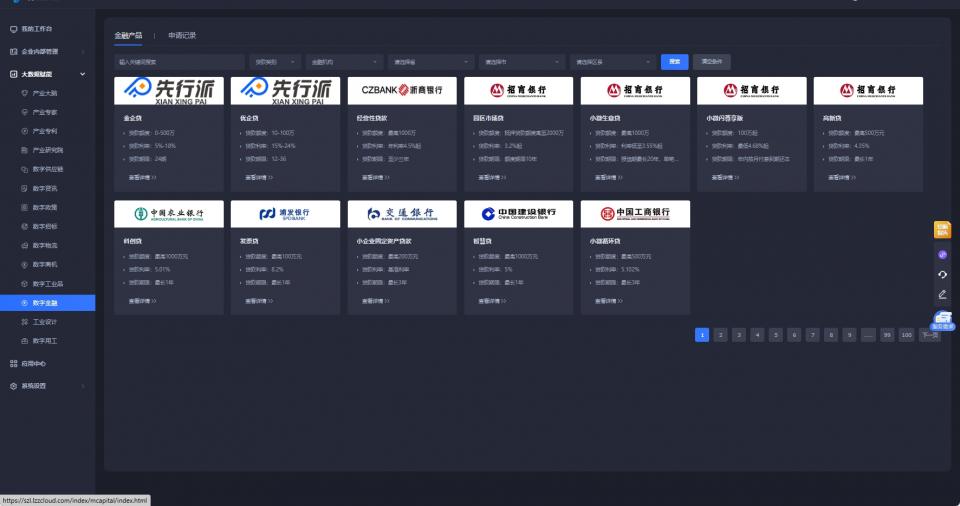Open 查看详情 on 小企业固定资产贷款 card
Screen dimensions: 960x506
click(x=375, y=301)
